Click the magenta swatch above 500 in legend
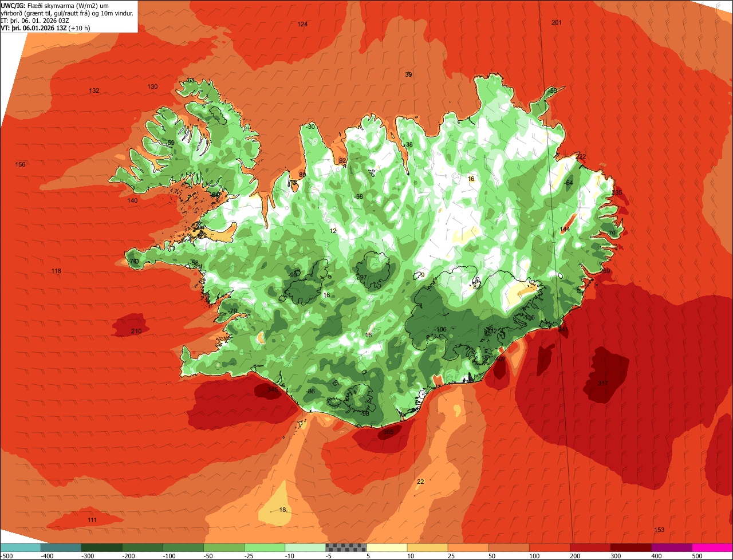 point(713,547)
